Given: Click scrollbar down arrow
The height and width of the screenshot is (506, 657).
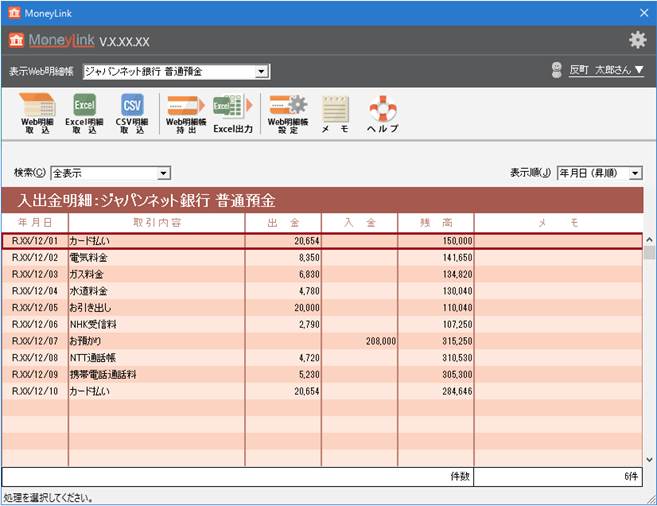Looking at the screenshot, I should click(x=649, y=460).
